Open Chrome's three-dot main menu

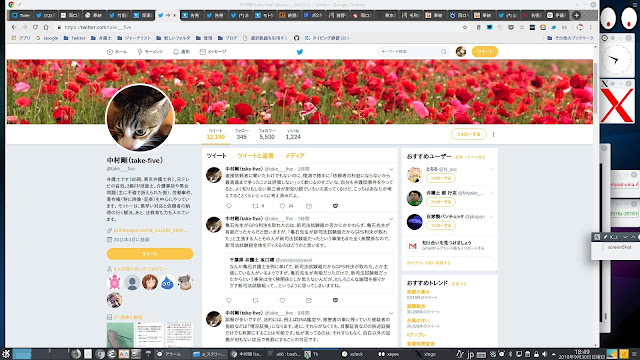pyautogui.click(x=591, y=27)
